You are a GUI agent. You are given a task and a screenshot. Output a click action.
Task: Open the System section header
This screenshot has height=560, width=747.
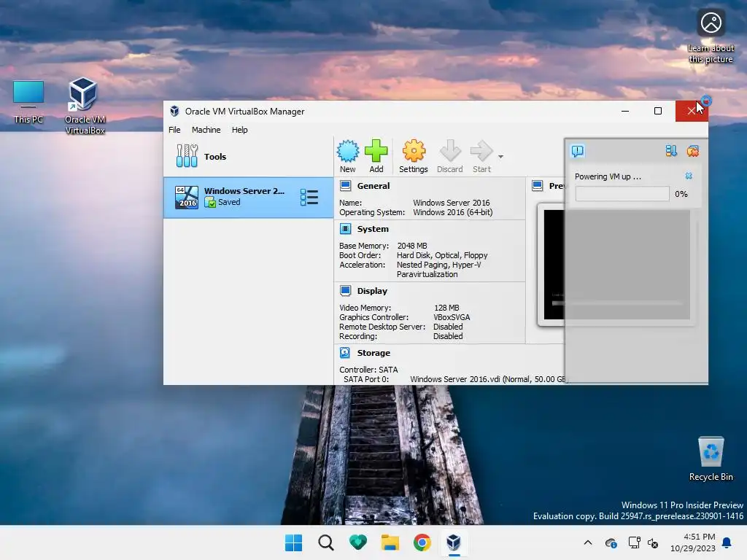(373, 229)
